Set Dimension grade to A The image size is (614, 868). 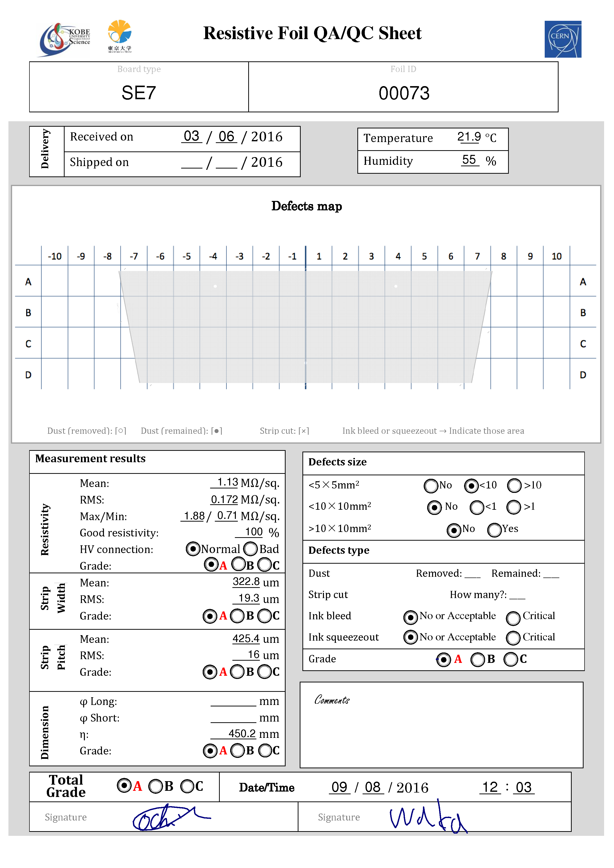(210, 751)
